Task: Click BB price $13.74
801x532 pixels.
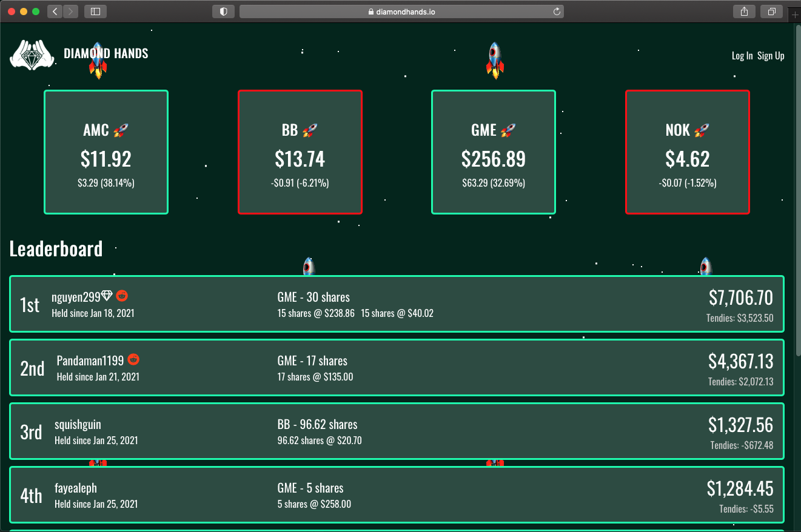Action: coord(300,159)
